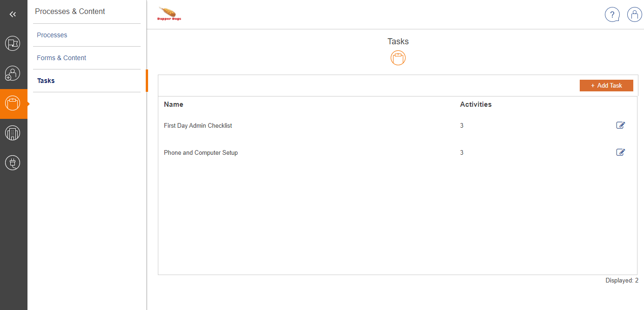The image size is (644, 310).
Task: Open the account lock icon at top right
Action: (634, 15)
